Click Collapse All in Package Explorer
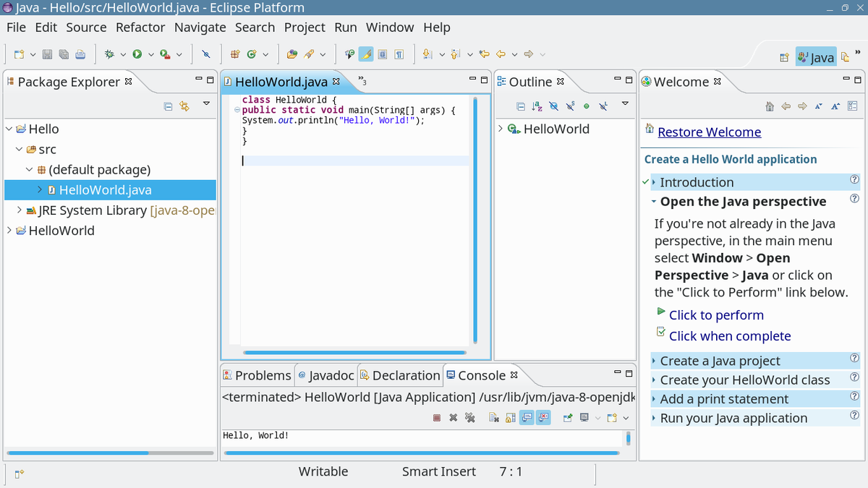The height and width of the screenshot is (488, 868). click(x=169, y=106)
